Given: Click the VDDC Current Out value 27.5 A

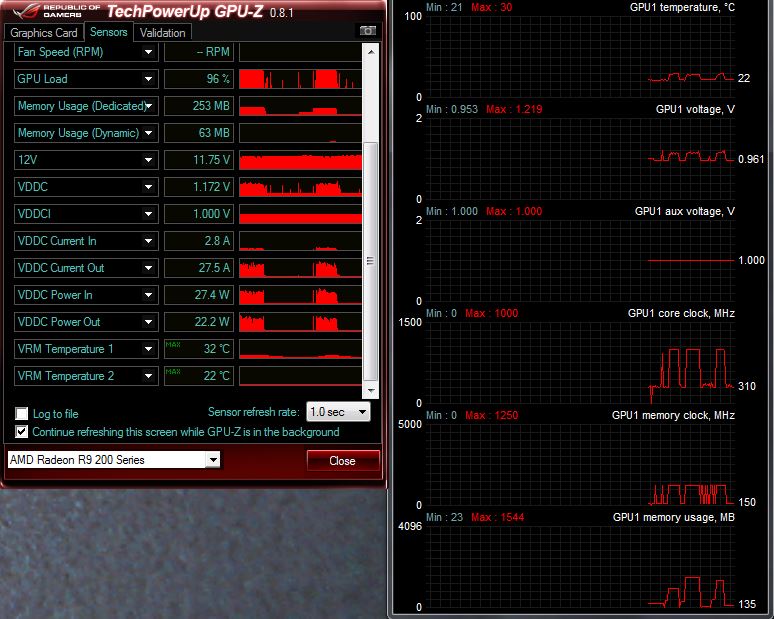Looking at the screenshot, I should (199, 268).
